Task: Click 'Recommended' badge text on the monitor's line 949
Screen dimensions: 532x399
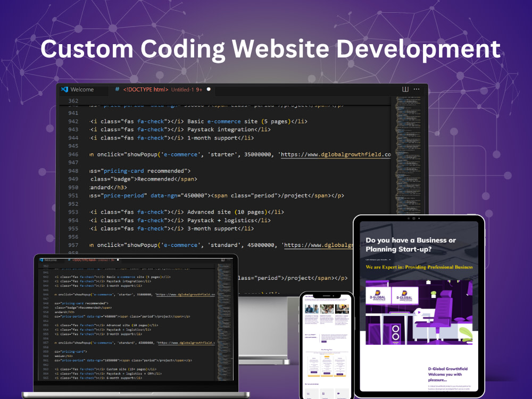Action: click(155, 179)
